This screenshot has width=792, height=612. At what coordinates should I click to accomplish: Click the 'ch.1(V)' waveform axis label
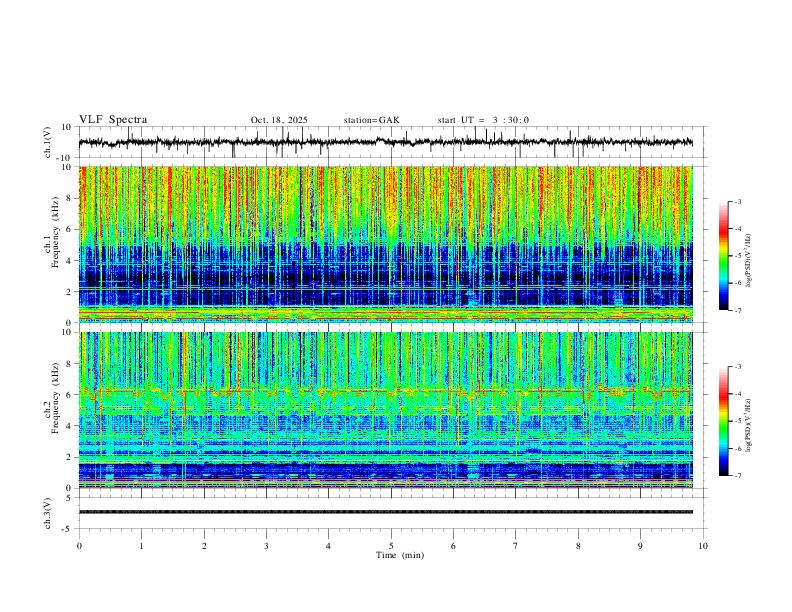48,142
